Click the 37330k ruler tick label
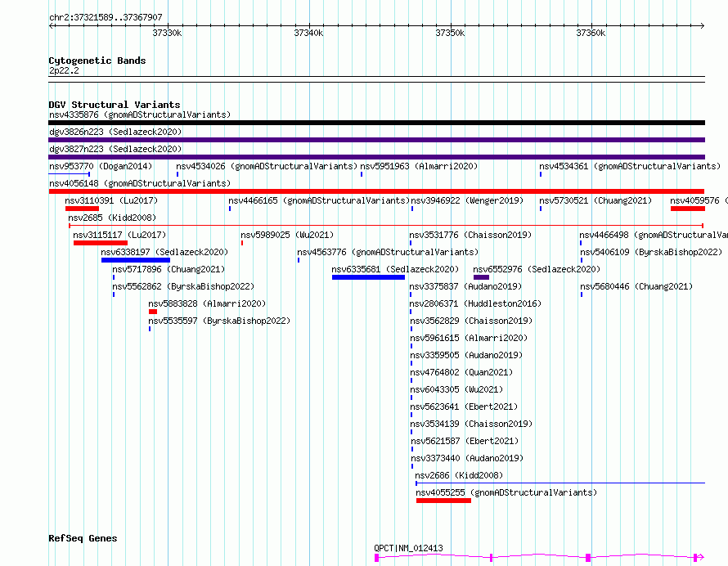This screenshot has width=728, height=566. pyautogui.click(x=167, y=33)
